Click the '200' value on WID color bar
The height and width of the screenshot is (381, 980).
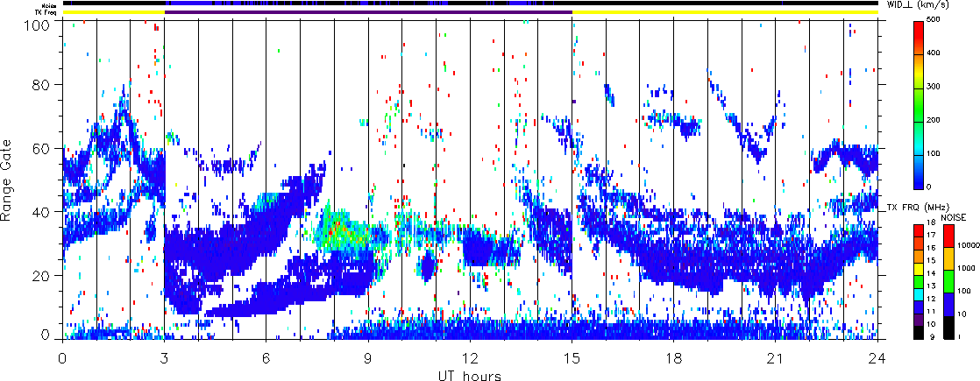coord(934,119)
